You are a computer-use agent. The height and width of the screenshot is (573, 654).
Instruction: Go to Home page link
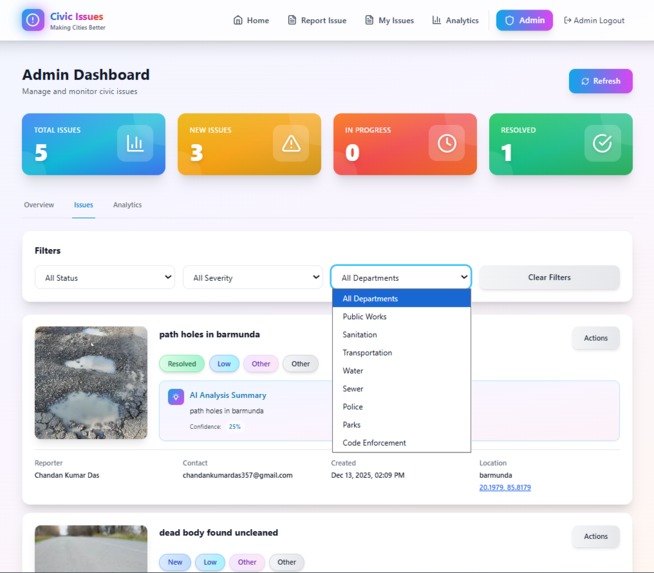pos(251,20)
